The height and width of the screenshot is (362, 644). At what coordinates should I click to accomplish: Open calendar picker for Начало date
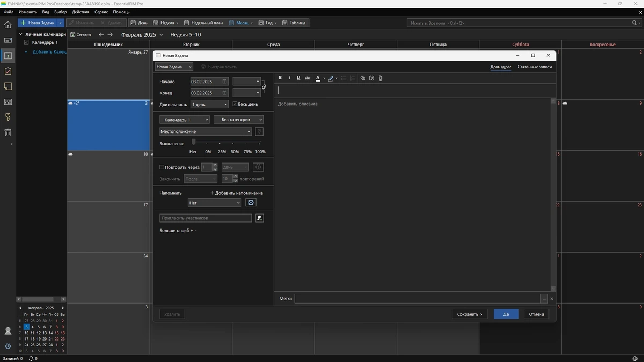click(225, 82)
